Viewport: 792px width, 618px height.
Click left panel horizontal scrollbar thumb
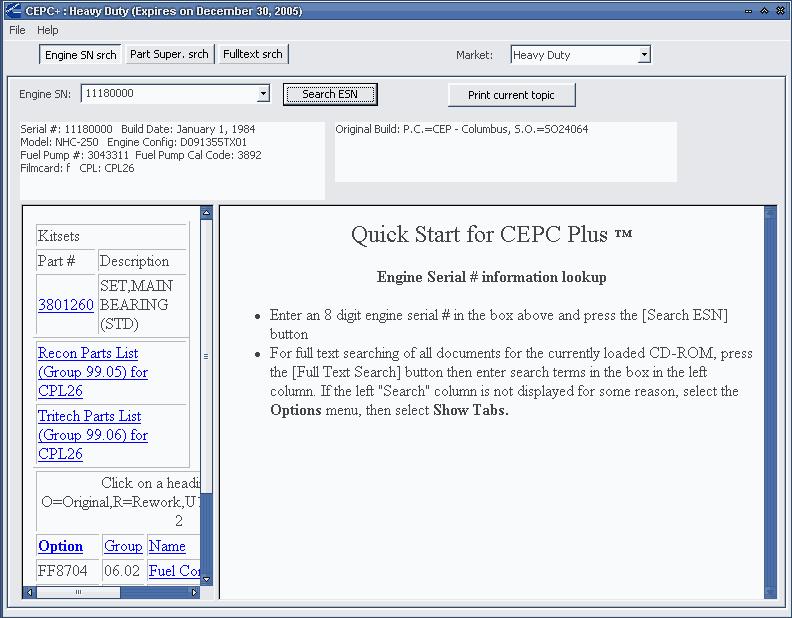[x=78, y=592]
